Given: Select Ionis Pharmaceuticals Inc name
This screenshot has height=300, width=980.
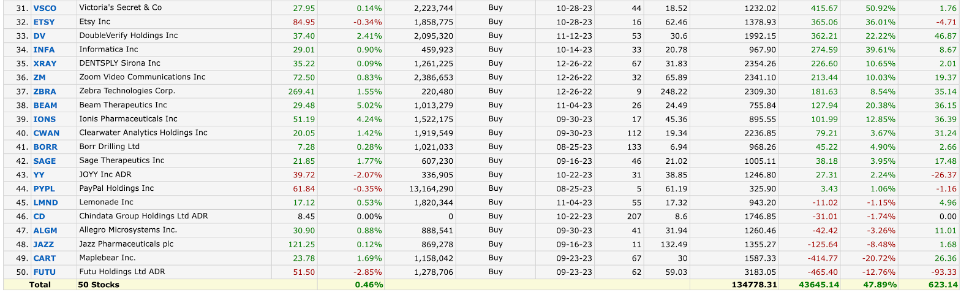Looking at the screenshot, I should [x=128, y=119].
